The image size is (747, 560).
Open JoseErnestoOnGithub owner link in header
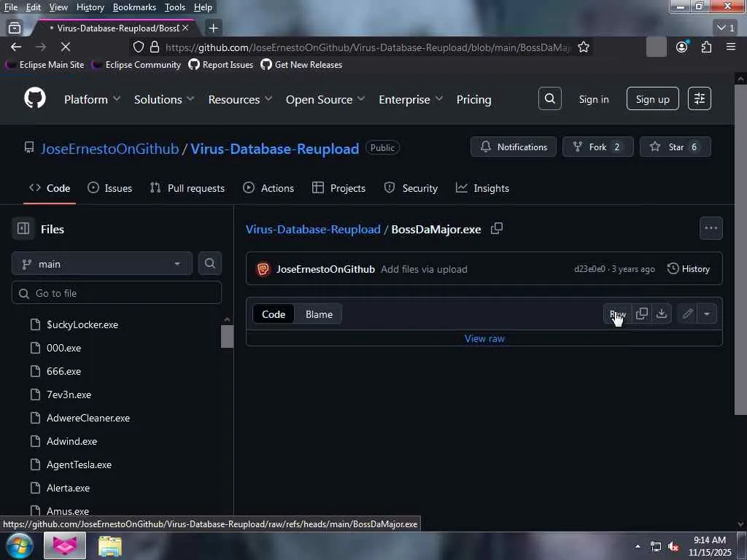pos(109,149)
